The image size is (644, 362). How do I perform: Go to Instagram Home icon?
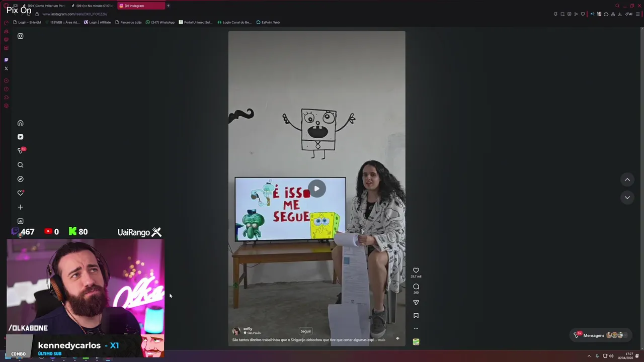tap(20, 123)
